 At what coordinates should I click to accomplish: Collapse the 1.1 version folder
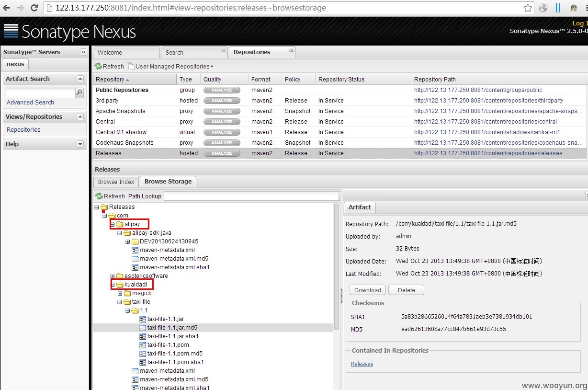(128, 310)
